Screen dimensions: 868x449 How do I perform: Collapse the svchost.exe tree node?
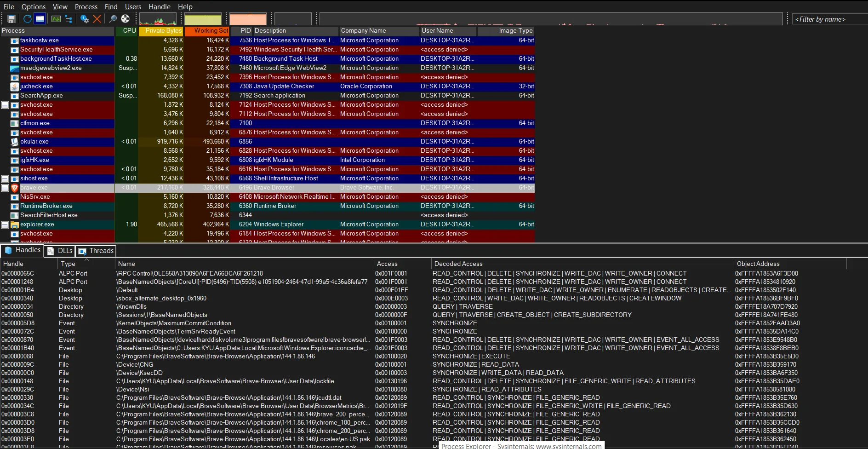click(x=5, y=105)
